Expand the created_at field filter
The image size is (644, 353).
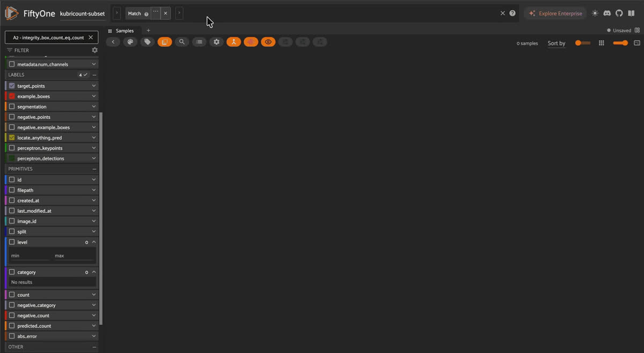point(94,200)
